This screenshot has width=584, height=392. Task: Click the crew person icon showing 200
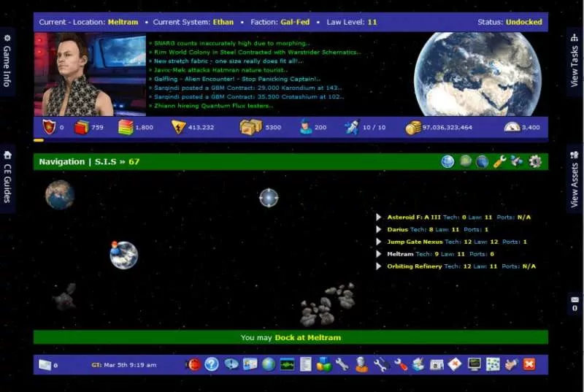[x=305, y=127]
